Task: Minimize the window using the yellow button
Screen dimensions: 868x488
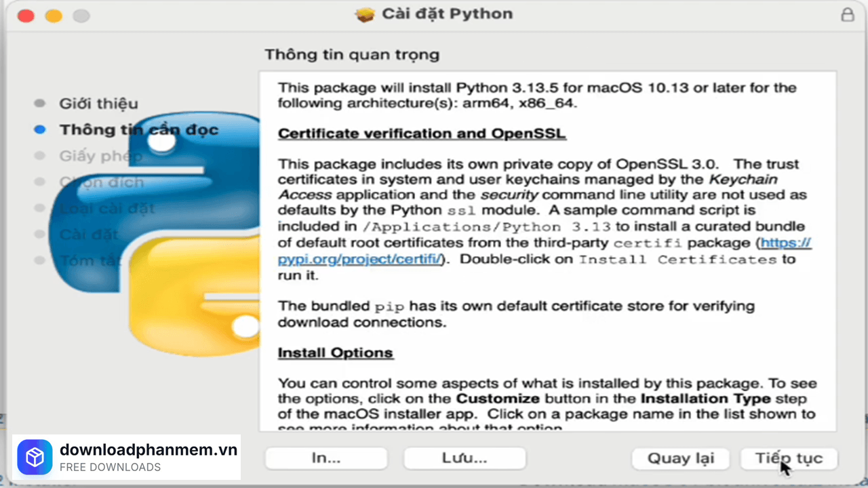Action: 53,15
